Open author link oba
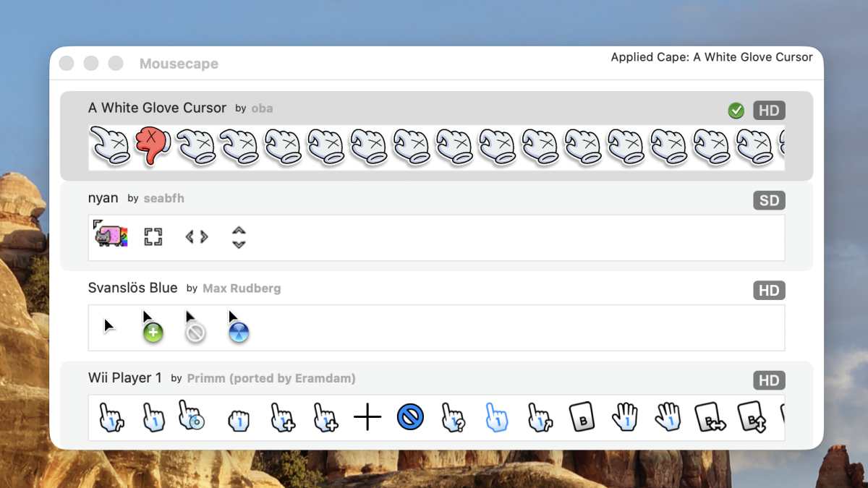 262,108
